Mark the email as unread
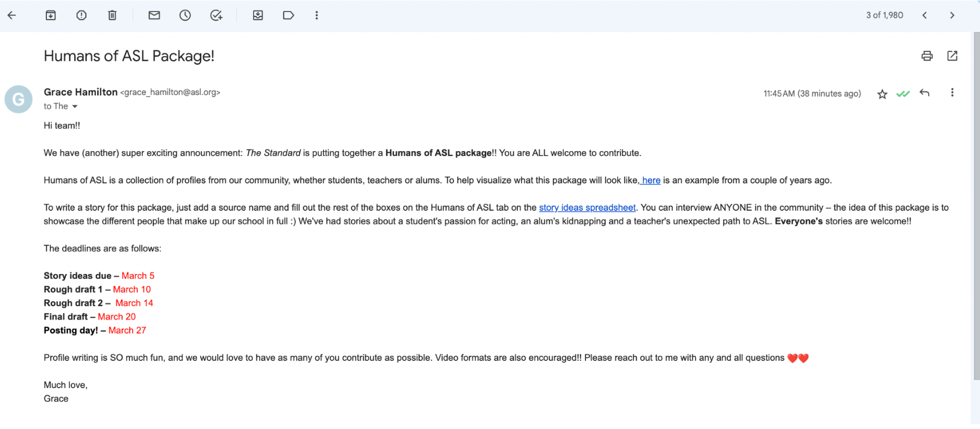980x429 pixels. click(x=154, y=15)
